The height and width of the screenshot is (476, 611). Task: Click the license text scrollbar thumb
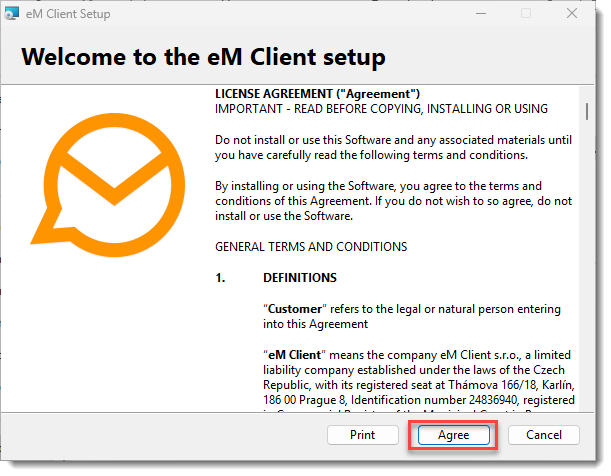587,111
